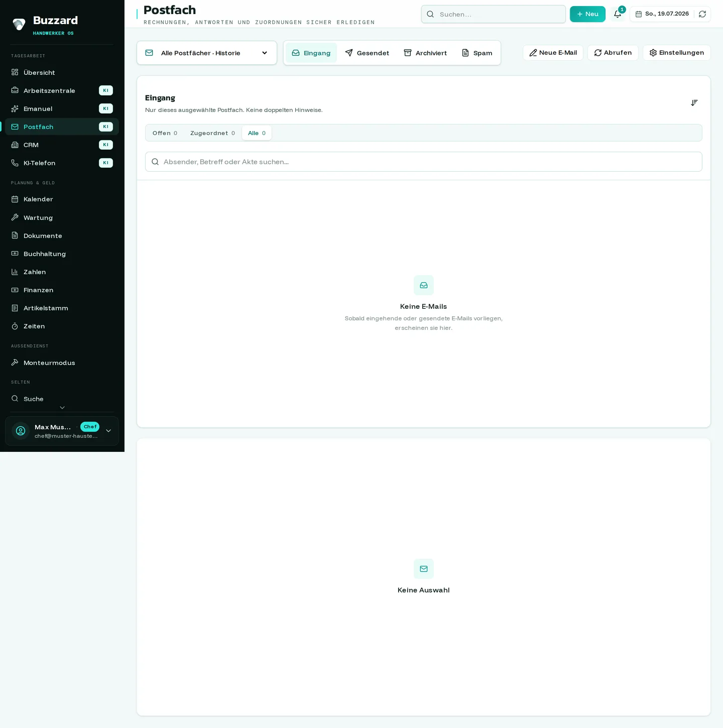Click the KI badge next to Arbeitszentrale
This screenshot has height=728, width=723.
coord(106,90)
